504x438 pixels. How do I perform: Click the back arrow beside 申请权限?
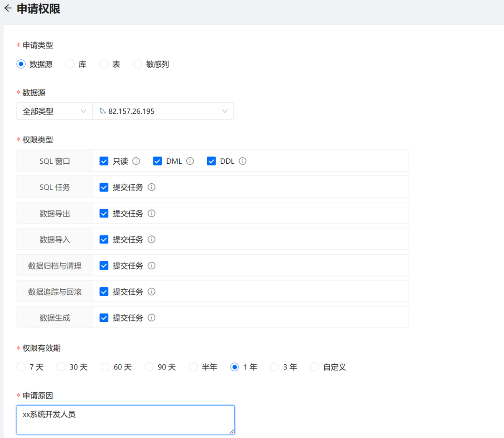[8, 8]
